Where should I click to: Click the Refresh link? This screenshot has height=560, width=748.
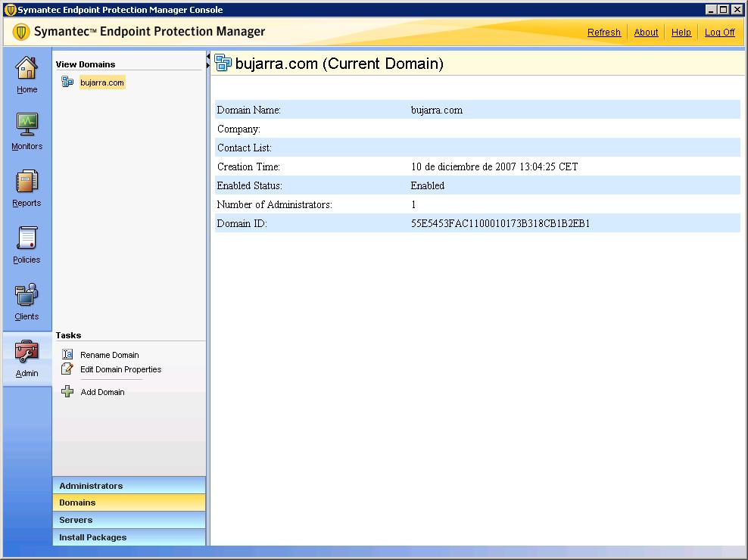click(603, 33)
